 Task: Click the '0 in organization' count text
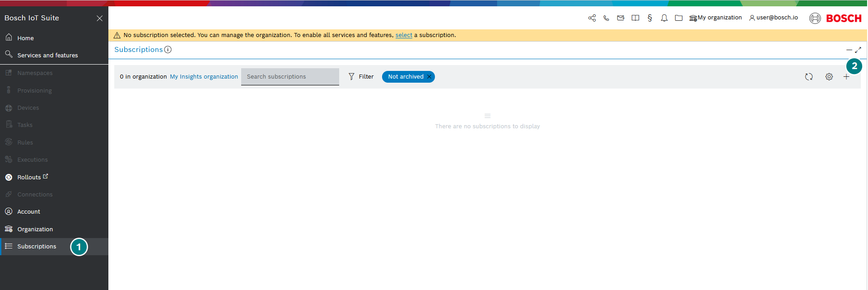[143, 77]
